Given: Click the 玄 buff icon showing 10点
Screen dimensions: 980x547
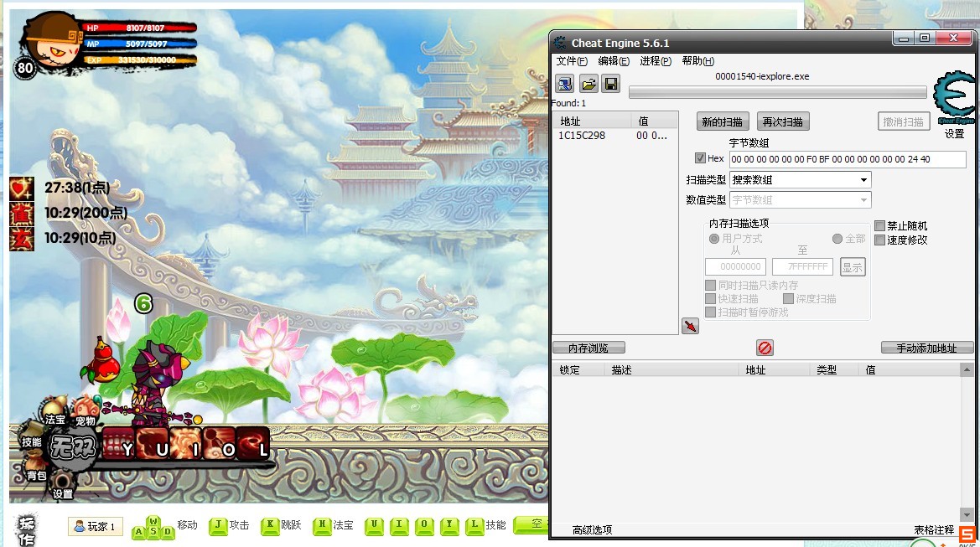Looking at the screenshot, I should pyautogui.click(x=21, y=240).
